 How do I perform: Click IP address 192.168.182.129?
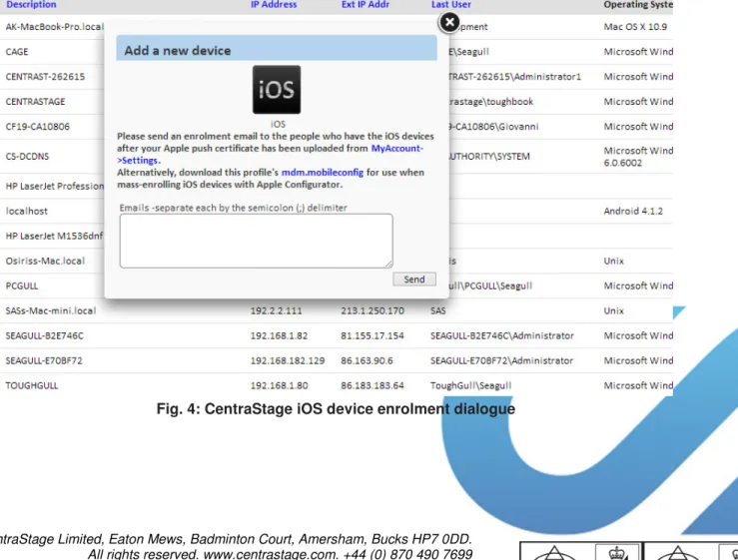[288, 360]
